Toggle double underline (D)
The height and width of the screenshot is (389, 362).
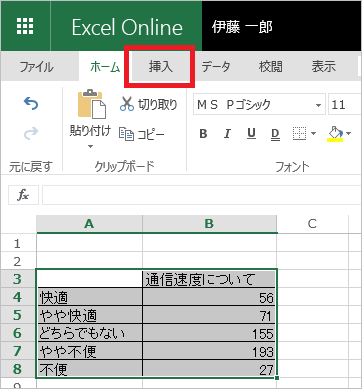click(x=275, y=134)
